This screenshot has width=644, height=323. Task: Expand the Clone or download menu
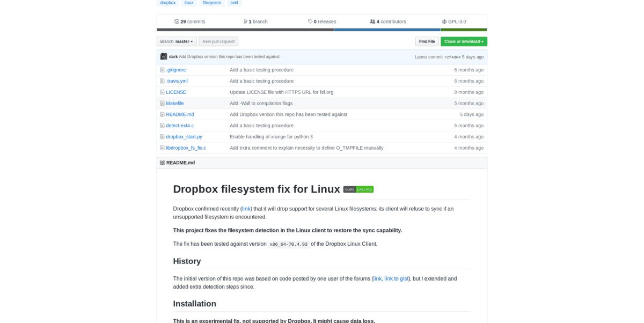tap(464, 41)
